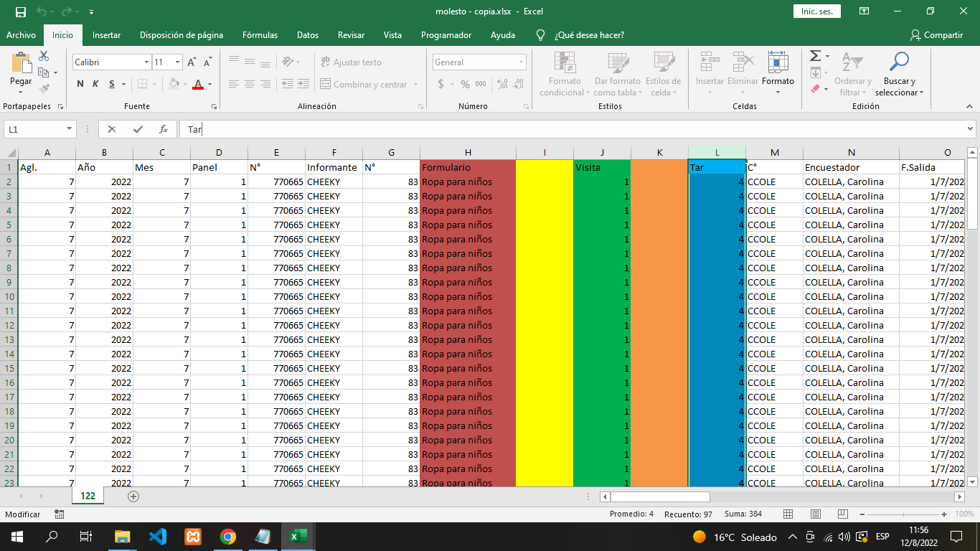Click the horizontal scrollbar thumb
Viewport: 980px width, 551px height.
[660, 496]
